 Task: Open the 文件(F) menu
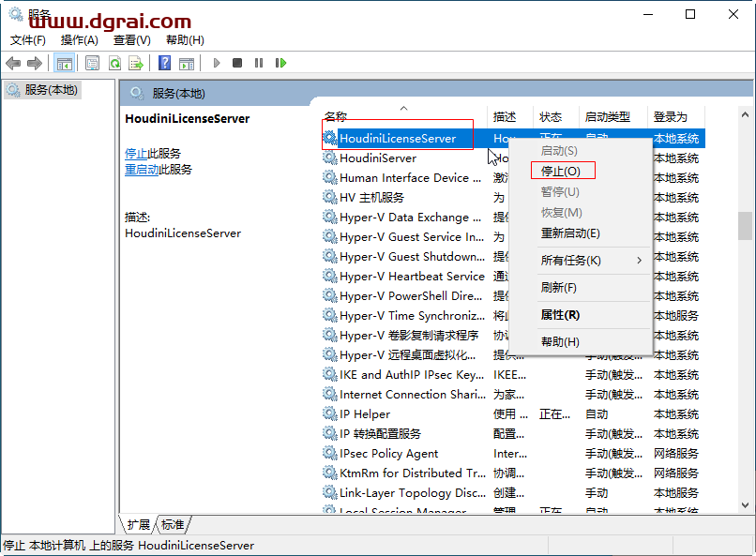(28, 40)
